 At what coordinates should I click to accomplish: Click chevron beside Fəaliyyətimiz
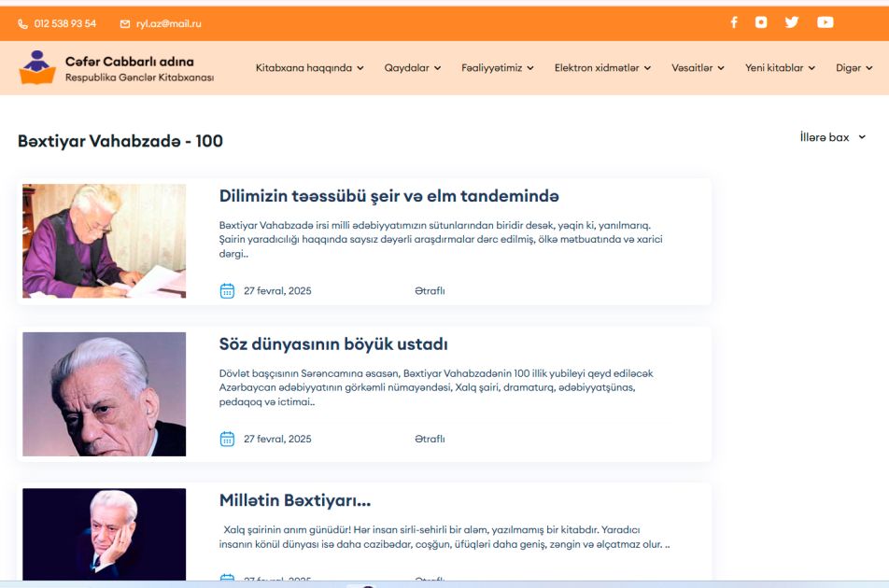(x=530, y=68)
